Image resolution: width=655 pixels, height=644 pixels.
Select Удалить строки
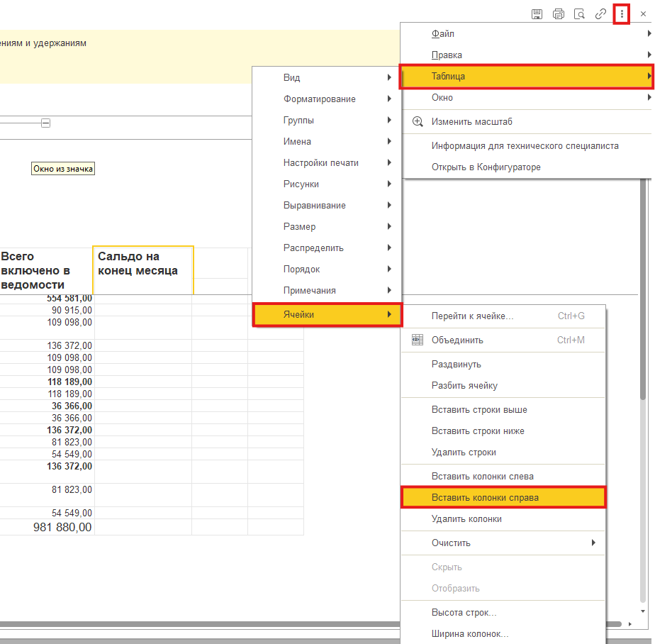point(503,453)
